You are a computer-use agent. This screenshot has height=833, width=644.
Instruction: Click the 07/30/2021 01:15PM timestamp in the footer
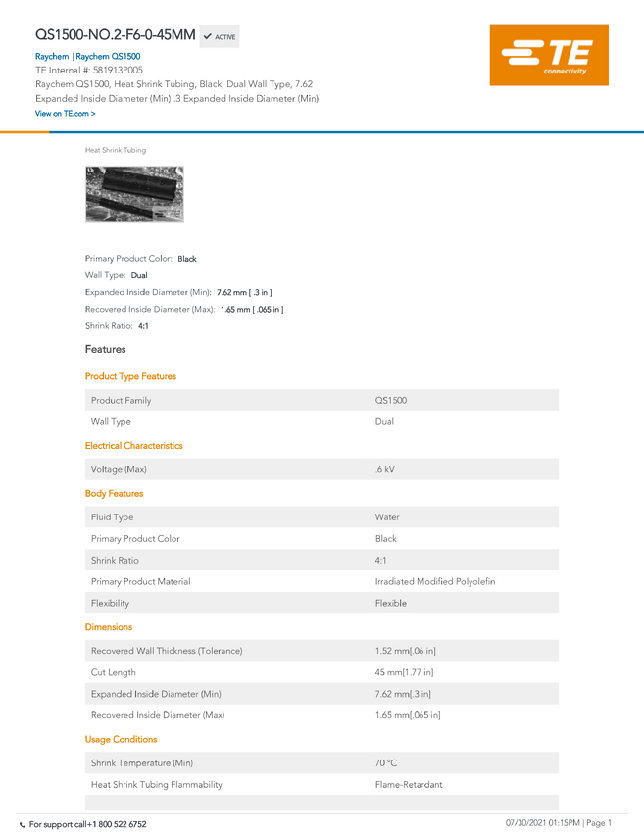click(542, 823)
